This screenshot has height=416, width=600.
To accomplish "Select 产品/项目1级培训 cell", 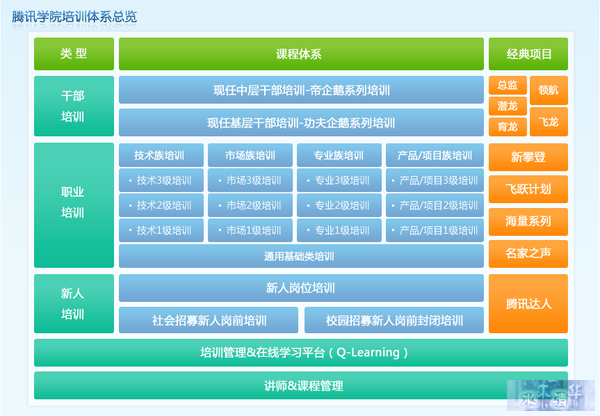I will (435, 230).
